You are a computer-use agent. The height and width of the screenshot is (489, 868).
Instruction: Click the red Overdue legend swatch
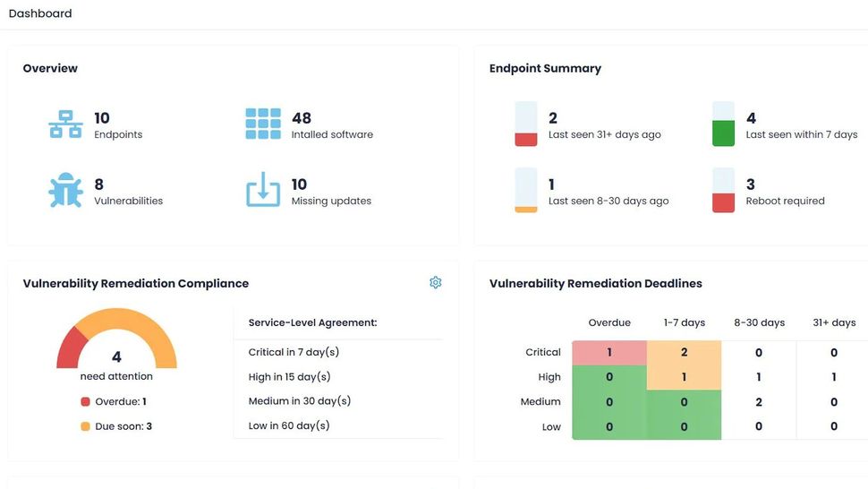(86, 402)
